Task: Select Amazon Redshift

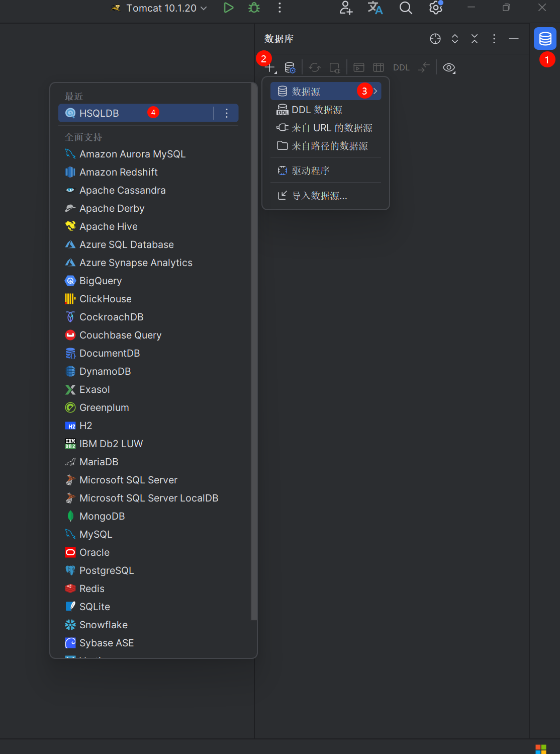Action: pyautogui.click(x=148, y=172)
